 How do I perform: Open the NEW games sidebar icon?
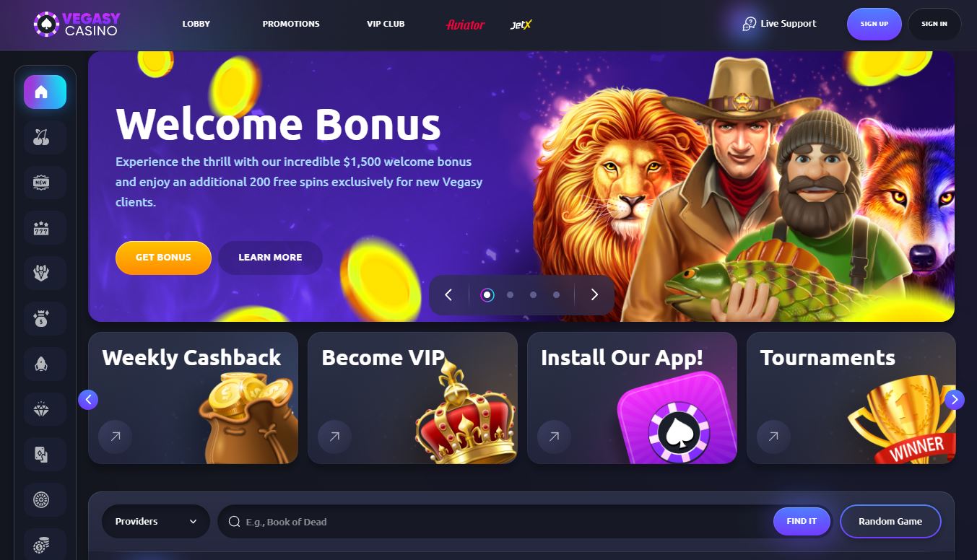coord(45,183)
